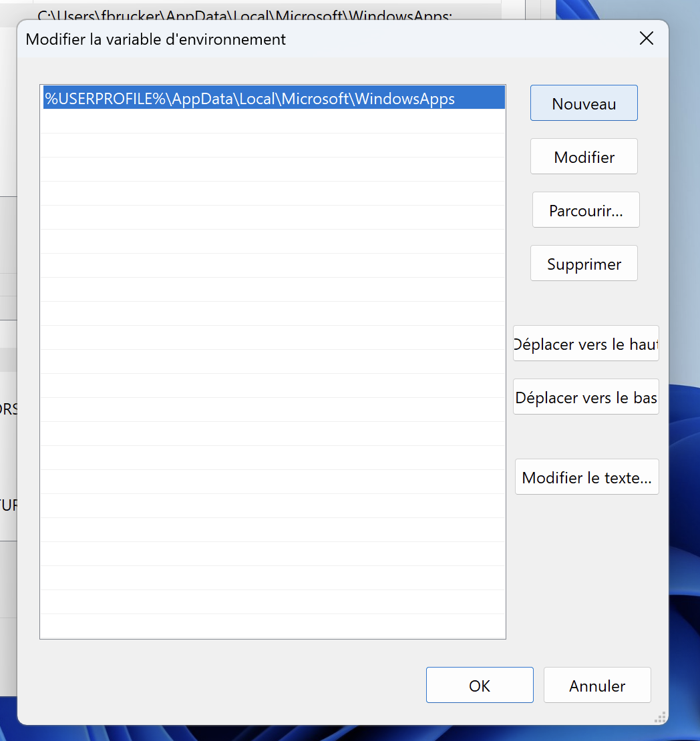700x741 pixels.
Task: Delete the entry with Supprimer
Action: pyautogui.click(x=584, y=264)
